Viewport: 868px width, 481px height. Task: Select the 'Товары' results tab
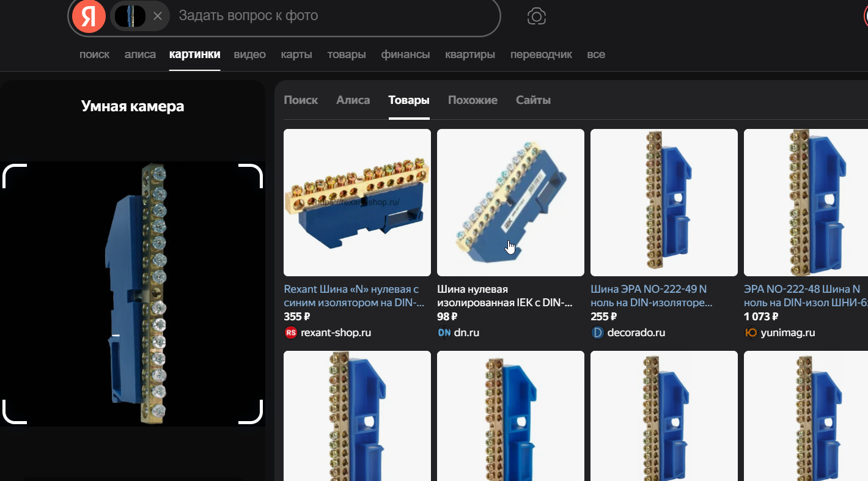409,100
